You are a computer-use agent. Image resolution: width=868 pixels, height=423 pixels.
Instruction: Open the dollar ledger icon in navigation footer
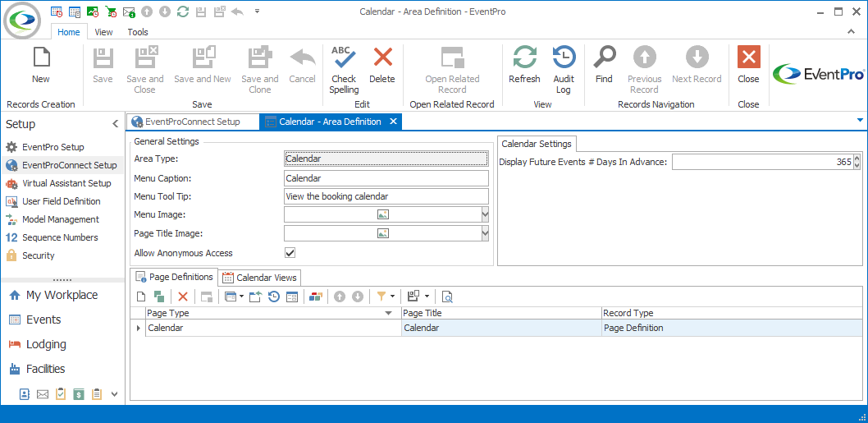click(79, 394)
